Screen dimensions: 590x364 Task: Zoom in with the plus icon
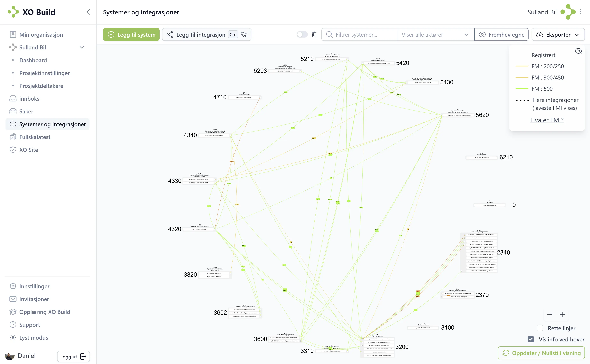click(562, 314)
